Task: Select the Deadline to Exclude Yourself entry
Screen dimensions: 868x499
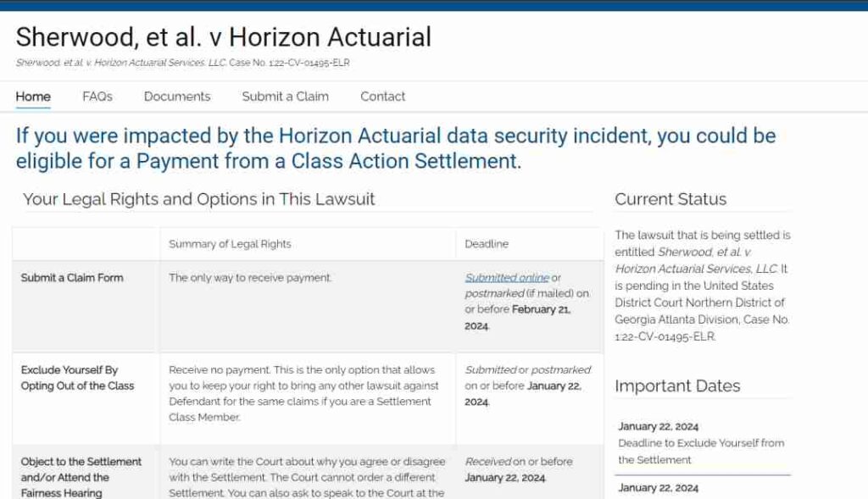Action: click(701, 451)
